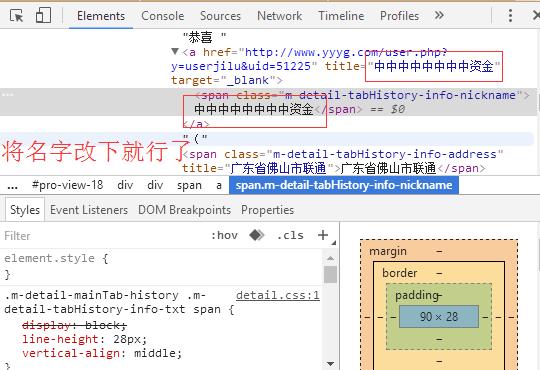Open the Event Listeners tab
540x370 pixels.
[89, 210]
